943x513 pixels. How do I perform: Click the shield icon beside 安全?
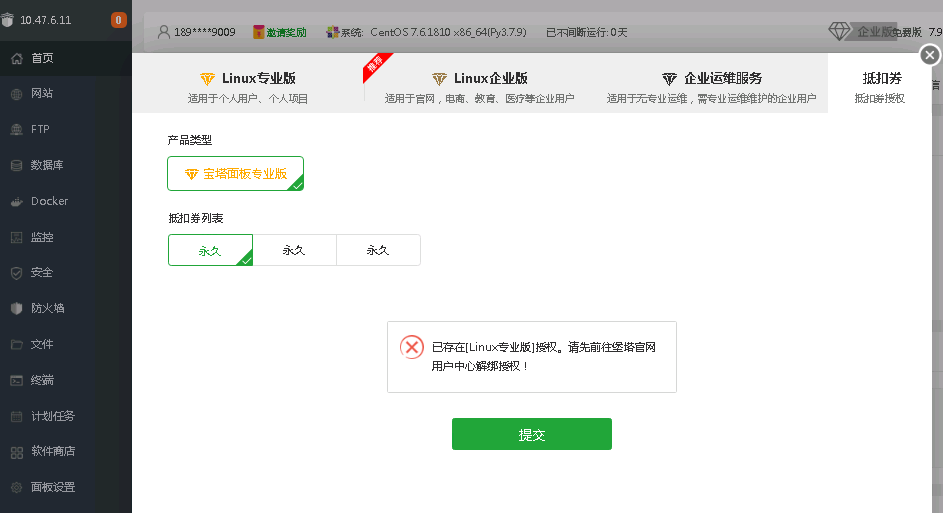tap(16, 273)
